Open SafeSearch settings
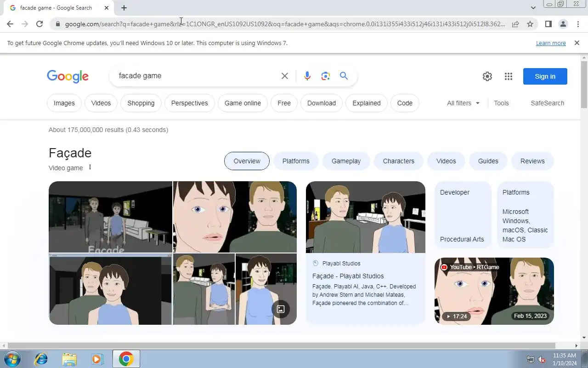Viewport: 588px width, 368px height. [547, 103]
